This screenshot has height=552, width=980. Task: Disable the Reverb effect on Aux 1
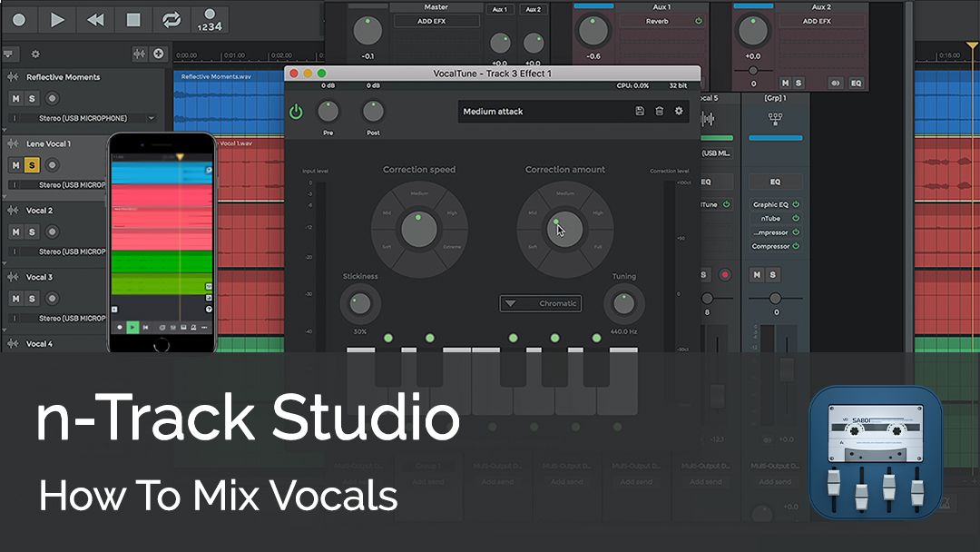698,21
